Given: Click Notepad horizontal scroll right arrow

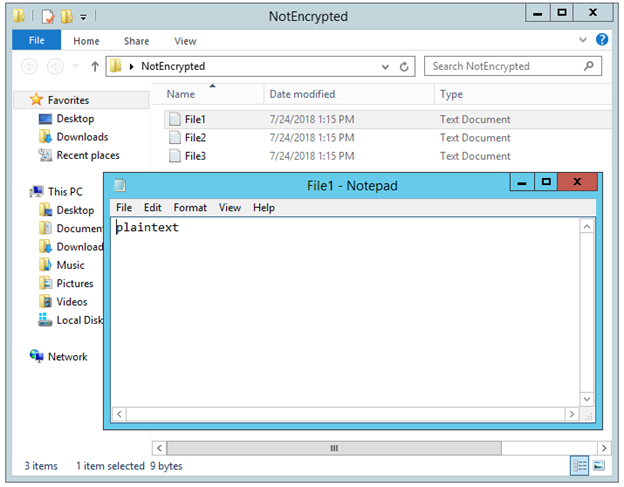Looking at the screenshot, I should pos(572,414).
